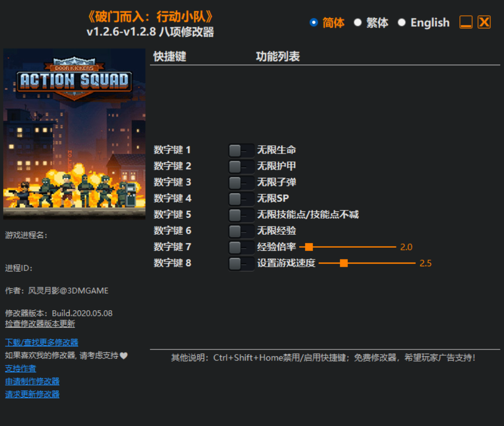Enable 无限技能点/技能点不减 toggle
This screenshot has height=426, width=504.
click(241, 215)
